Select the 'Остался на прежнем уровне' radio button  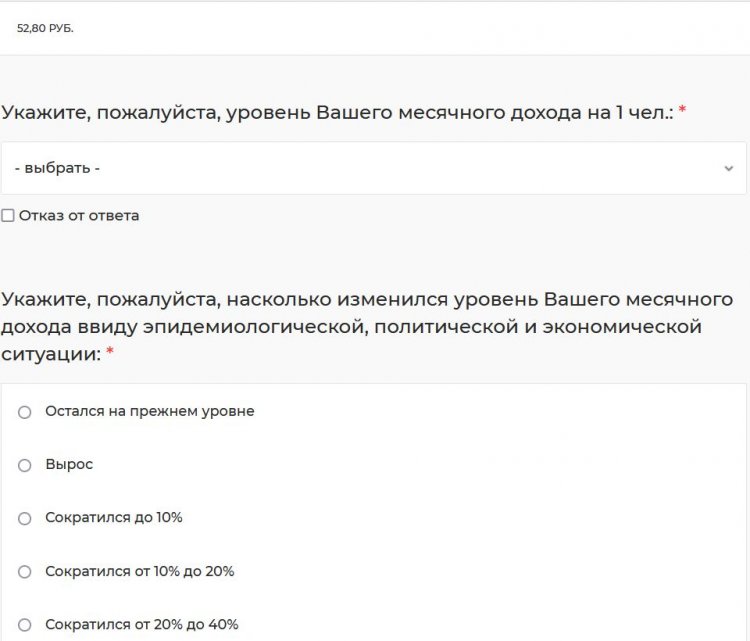point(25,412)
